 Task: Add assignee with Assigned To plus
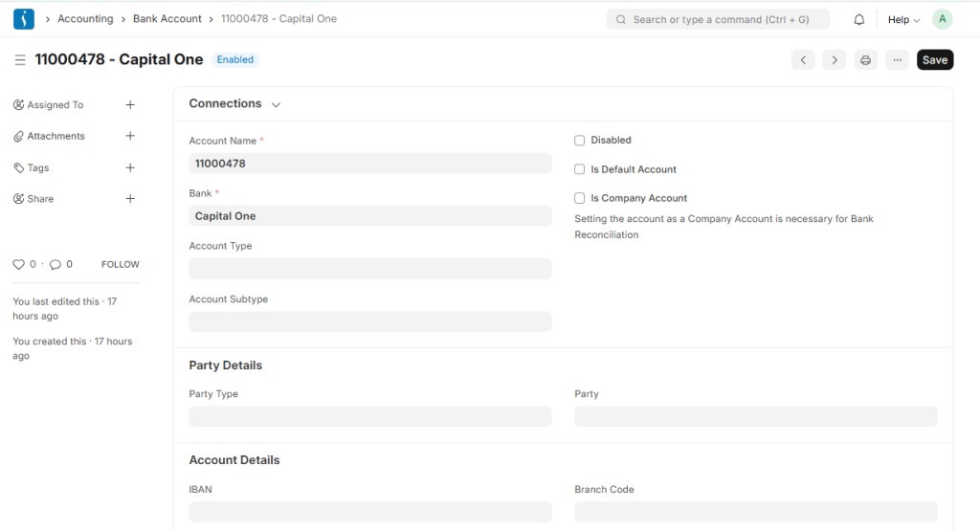130,105
